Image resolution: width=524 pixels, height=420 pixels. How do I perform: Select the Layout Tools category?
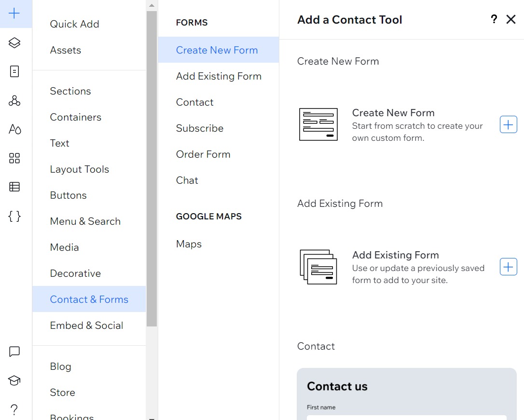tap(79, 169)
